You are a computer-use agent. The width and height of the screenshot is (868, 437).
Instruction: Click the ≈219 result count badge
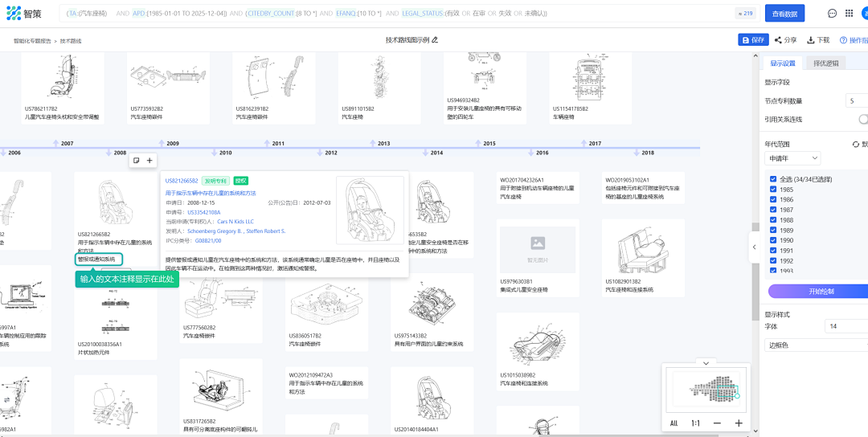745,14
